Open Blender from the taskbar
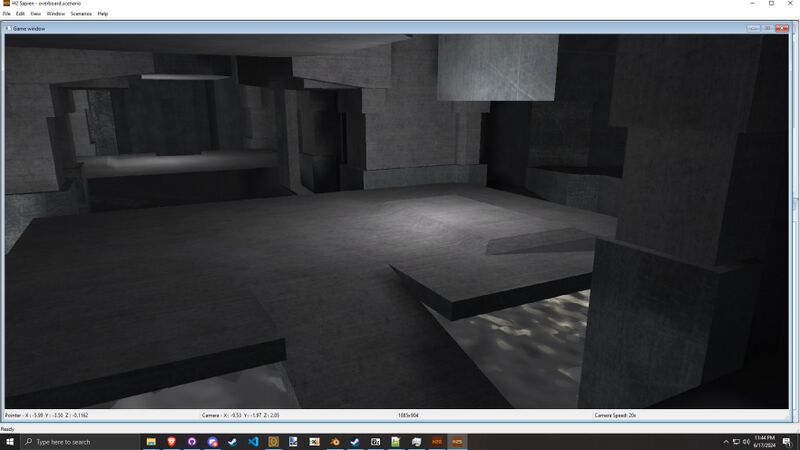 point(335,441)
